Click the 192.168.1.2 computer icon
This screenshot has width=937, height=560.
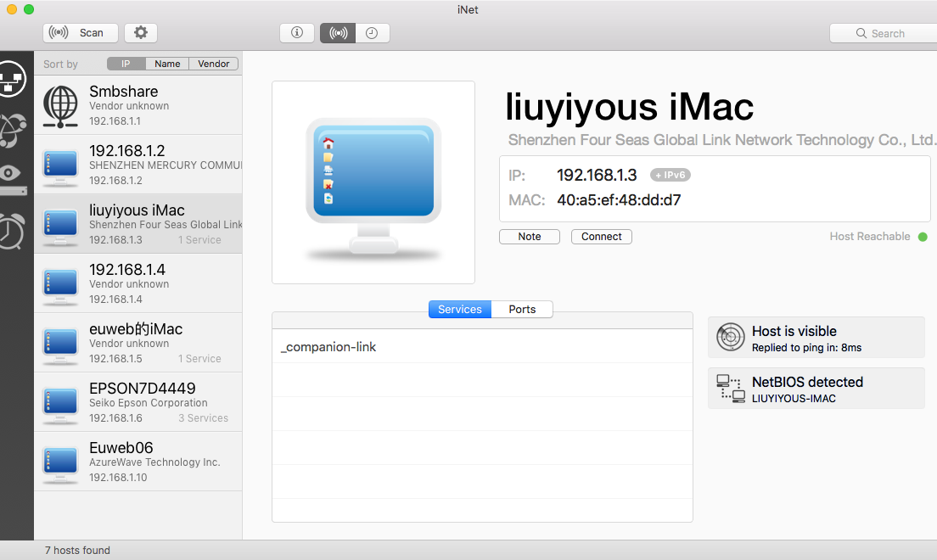[x=60, y=167]
